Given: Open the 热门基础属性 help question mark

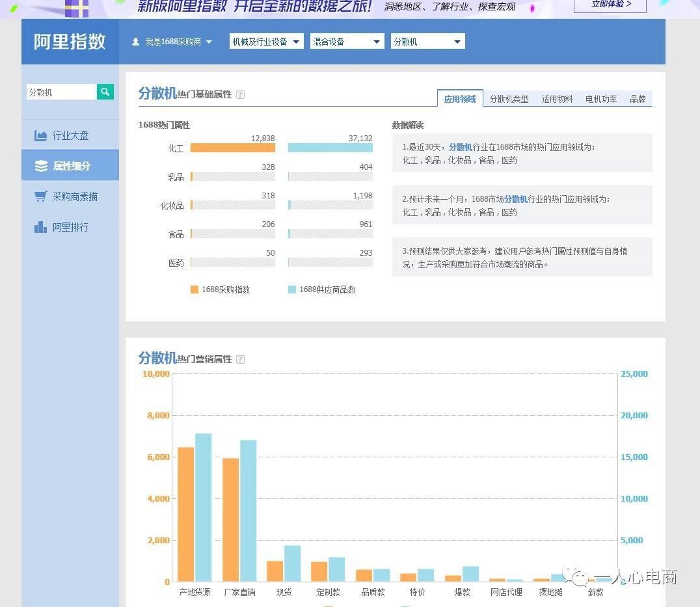Looking at the screenshot, I should (x=241, y=94).
